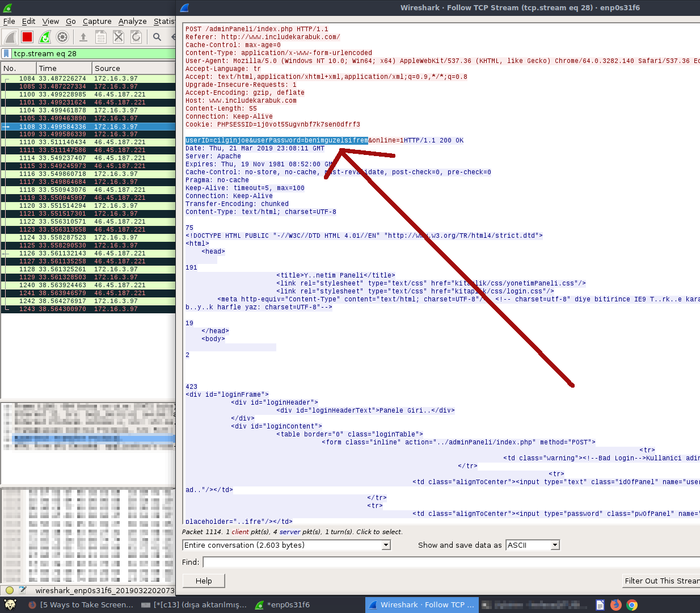Viewport: 700px width, 613px height.
Task: Select packet 1108 highlighted row
Action: click(88, 127)
